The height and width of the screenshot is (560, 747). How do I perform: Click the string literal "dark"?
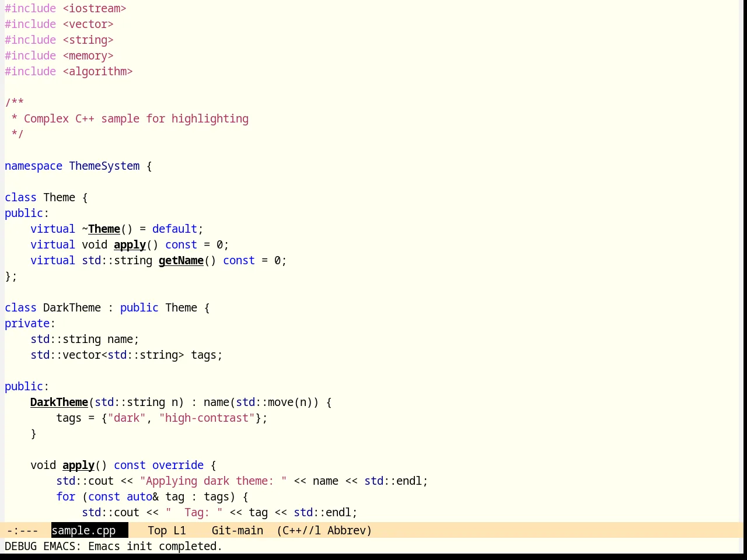(x=127, y=418)
